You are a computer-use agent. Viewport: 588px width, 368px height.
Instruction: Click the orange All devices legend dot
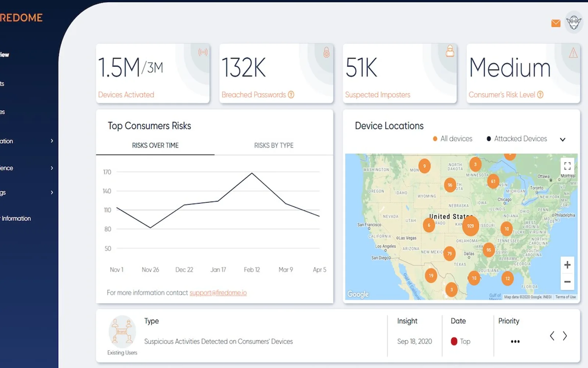click(435, 139)
